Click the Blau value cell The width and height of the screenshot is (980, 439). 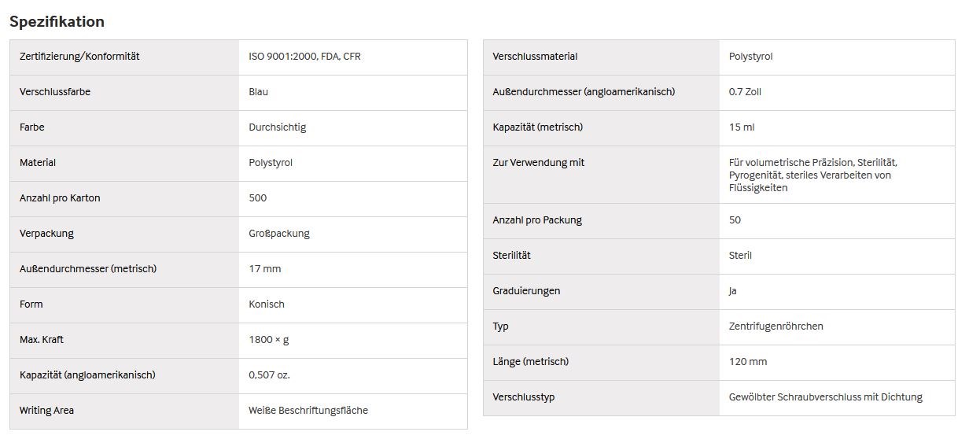(353, 93)
